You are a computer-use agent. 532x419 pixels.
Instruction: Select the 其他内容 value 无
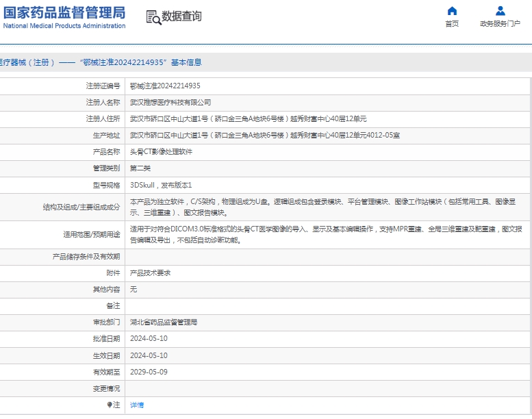(134, 290)
